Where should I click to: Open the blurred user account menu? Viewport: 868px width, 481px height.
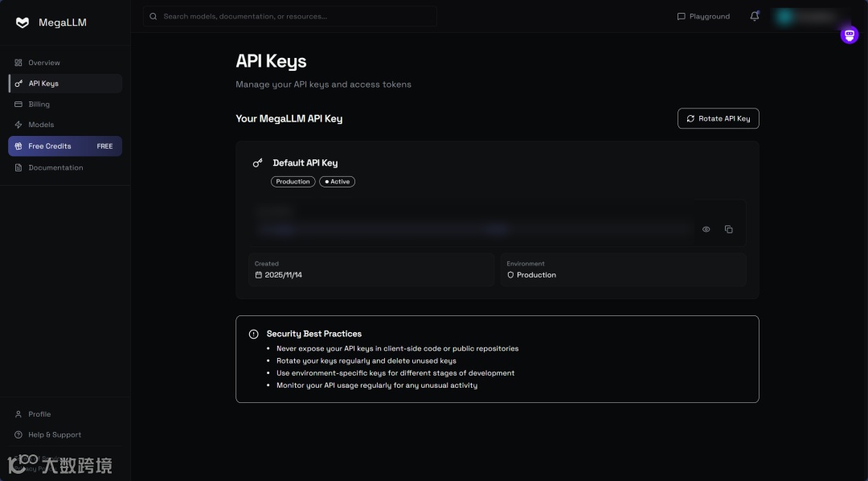tap(810, 17)
